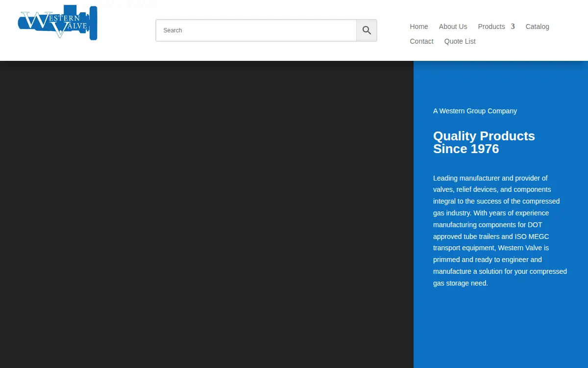588x368 pixels.
Task: Open the Catalog page
Action: tap(538, 26)
